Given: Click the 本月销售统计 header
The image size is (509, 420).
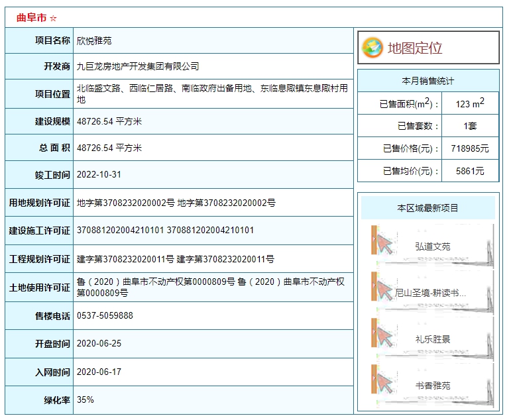Looking at the screenshot, I should pyautogui.click(x=428, y=81).
